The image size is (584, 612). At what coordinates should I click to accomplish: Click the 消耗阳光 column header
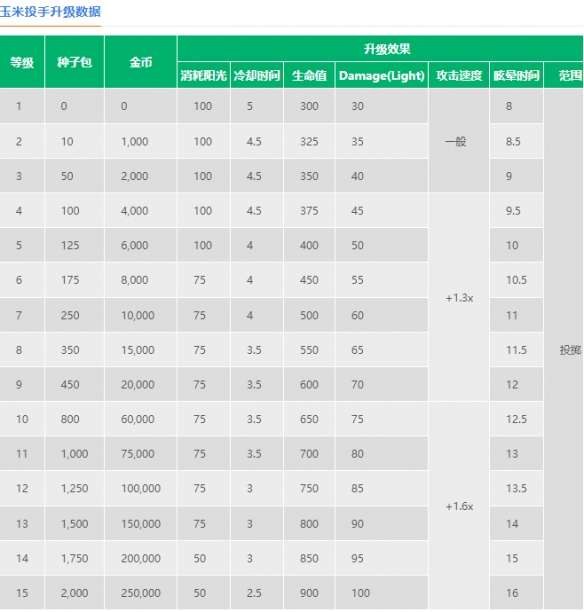pyautogui.click(x=204, y=75)
